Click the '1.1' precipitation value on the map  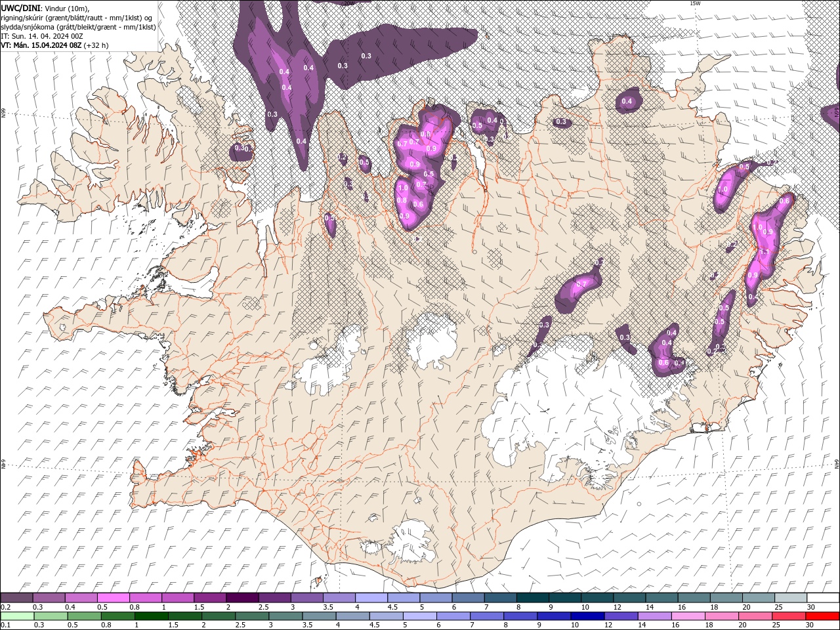click(x=764, y=251)
